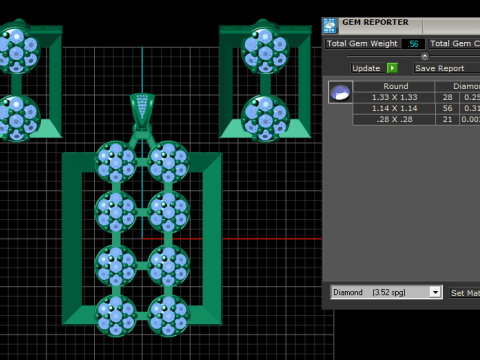The height and width of the screenshot is (360, 480).
Task: Click the Save Report button
Action: click(446, 68)
